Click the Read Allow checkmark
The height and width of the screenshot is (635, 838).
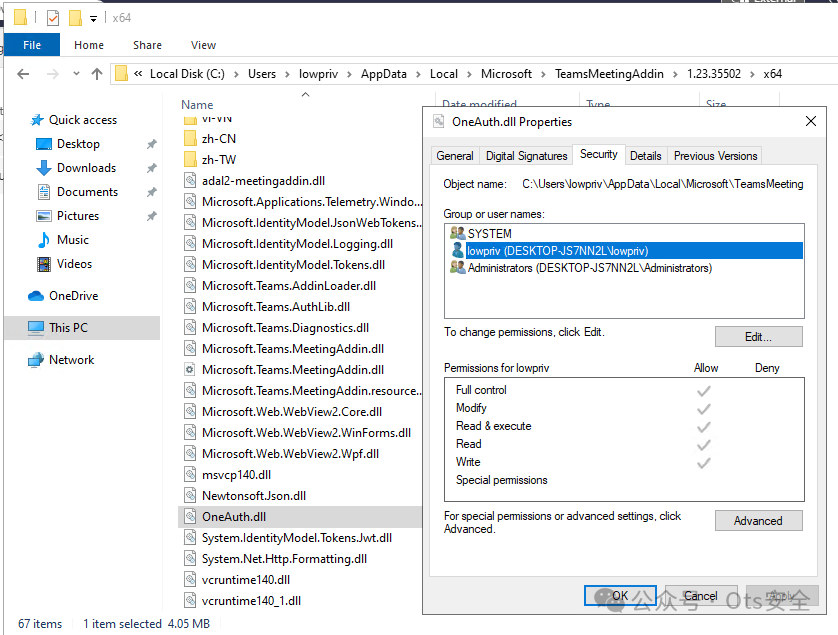[x=704, y=445]
